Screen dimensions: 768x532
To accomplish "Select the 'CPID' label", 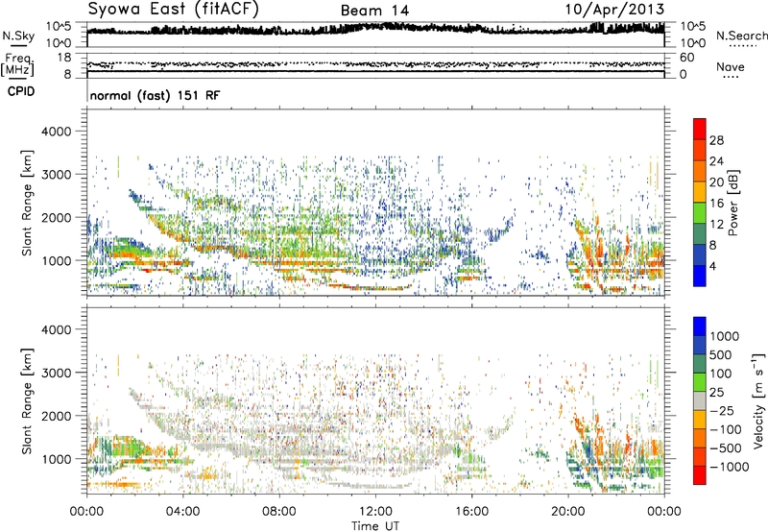I will [20, 91].
